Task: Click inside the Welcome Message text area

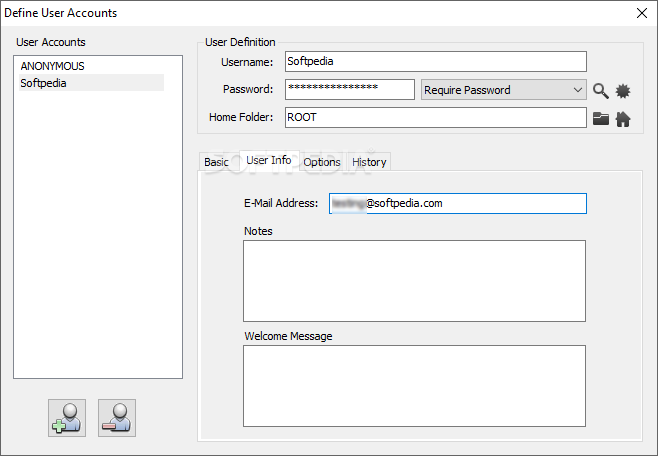Action: (414, 386)
